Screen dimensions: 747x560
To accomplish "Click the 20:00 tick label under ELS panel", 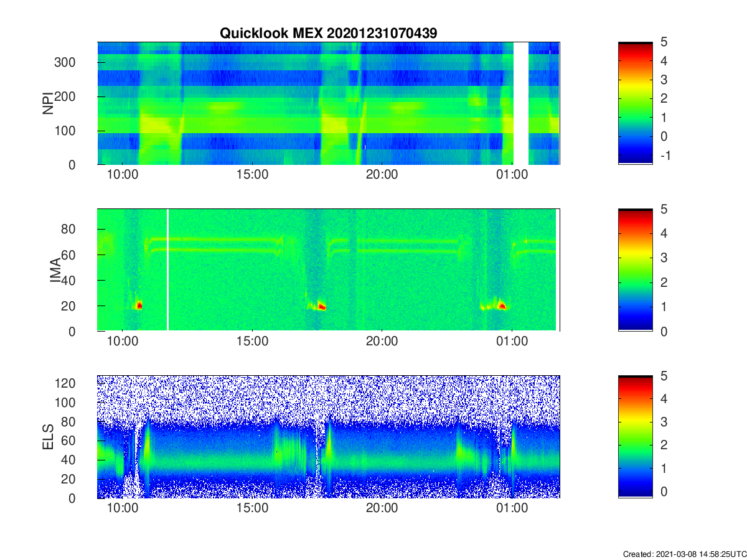I will tap(382, 508).
